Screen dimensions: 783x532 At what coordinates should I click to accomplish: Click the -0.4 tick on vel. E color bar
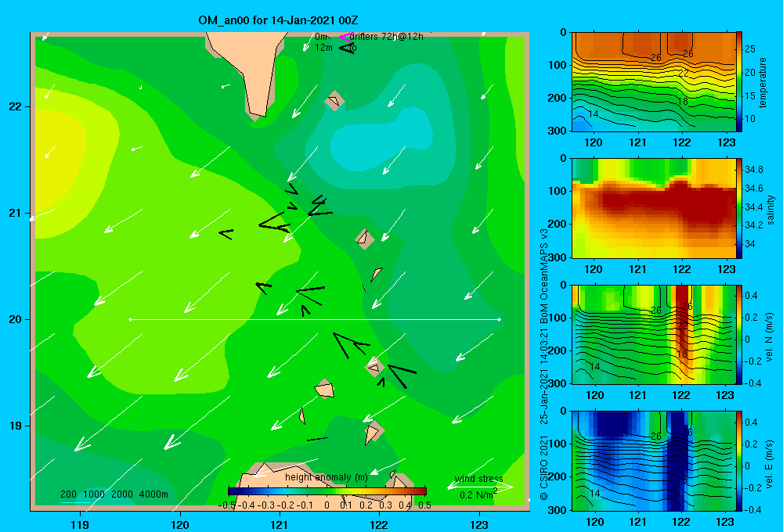[x=752, y=509]
